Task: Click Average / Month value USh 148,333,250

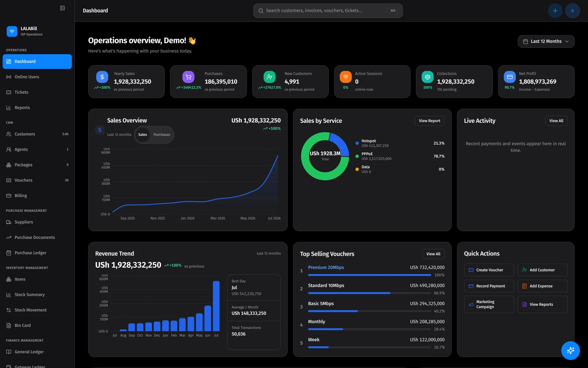Action: pos(249,313)
